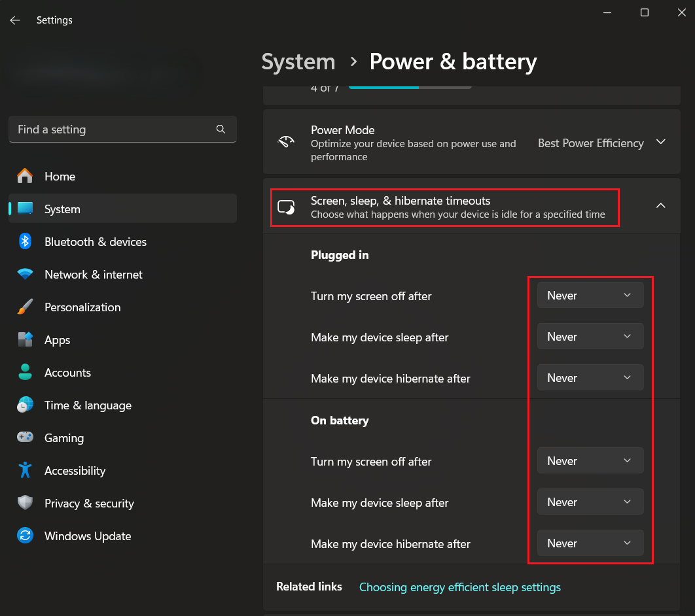Open plugged in screen off dropdown
Image resolution: width=695 pixels, height=616 pixels.
[590, 296]
